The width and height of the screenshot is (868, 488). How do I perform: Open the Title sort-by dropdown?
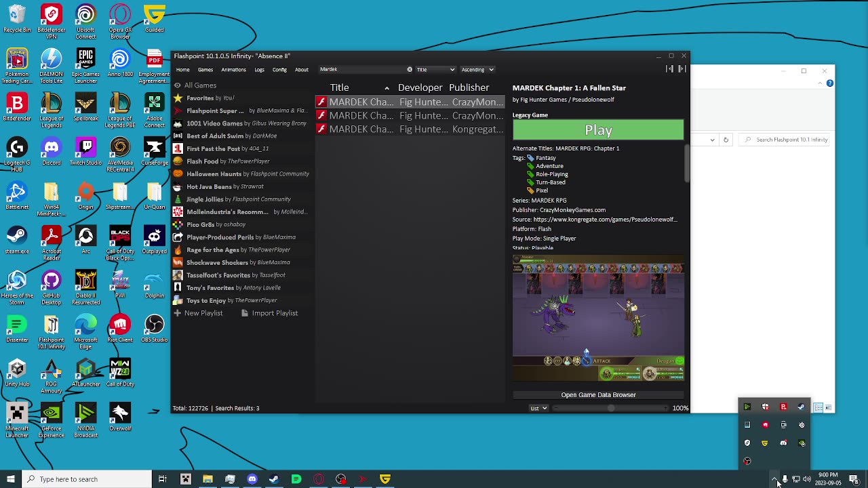coord(435,69)
